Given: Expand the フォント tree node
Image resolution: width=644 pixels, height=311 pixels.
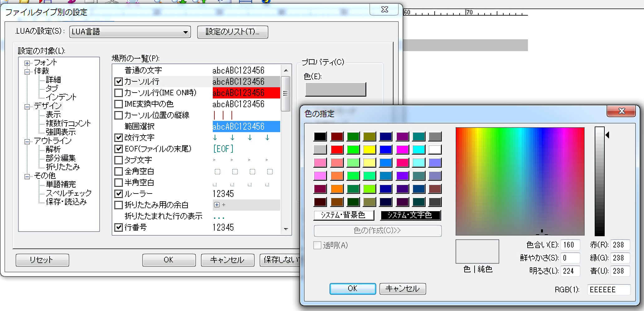Looking at the screenshot, I should click(27, 62).
